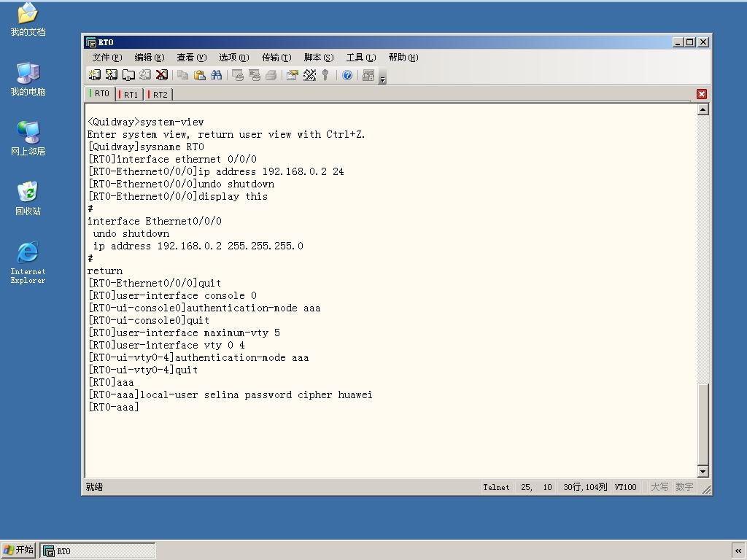Open 我的文档 desktop icon
This screenshot has height=560, width=747.
tap(28, 19)
